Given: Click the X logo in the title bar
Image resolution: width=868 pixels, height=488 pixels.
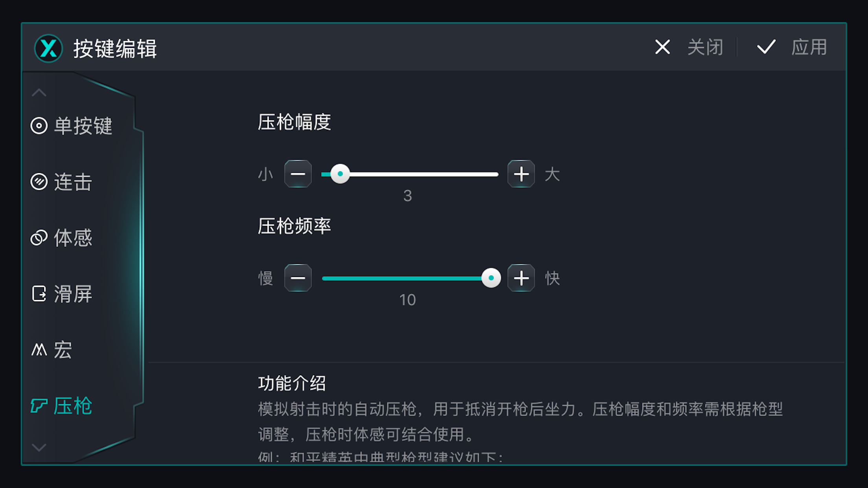Looking at the screenshot, I should (48, 48).
